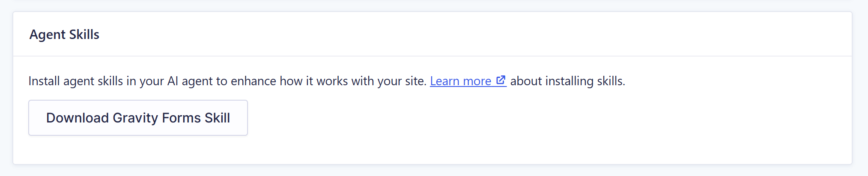Click the word "Skills" in the heading
Viewport: 868px width, 176px height.
tap(84, 34)
